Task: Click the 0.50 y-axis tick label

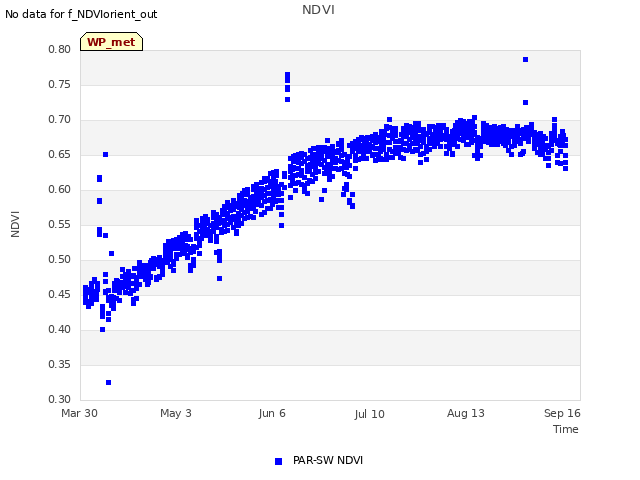Action: coord(60,260)
